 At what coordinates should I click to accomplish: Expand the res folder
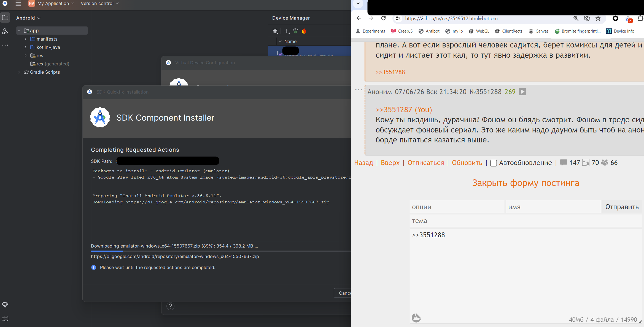point(25,55)
